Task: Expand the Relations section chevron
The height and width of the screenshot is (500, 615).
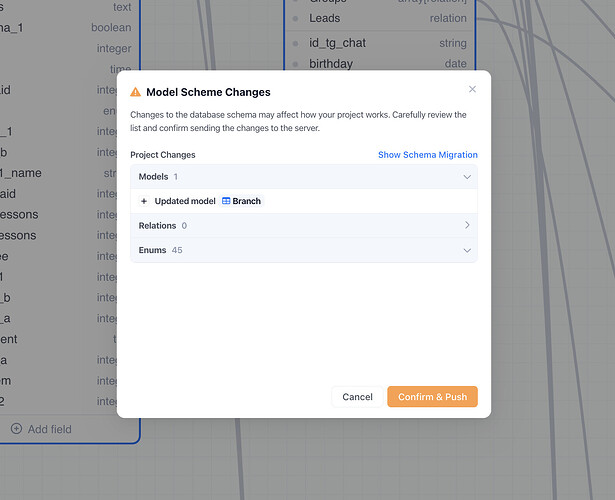Action: (467, 225)
